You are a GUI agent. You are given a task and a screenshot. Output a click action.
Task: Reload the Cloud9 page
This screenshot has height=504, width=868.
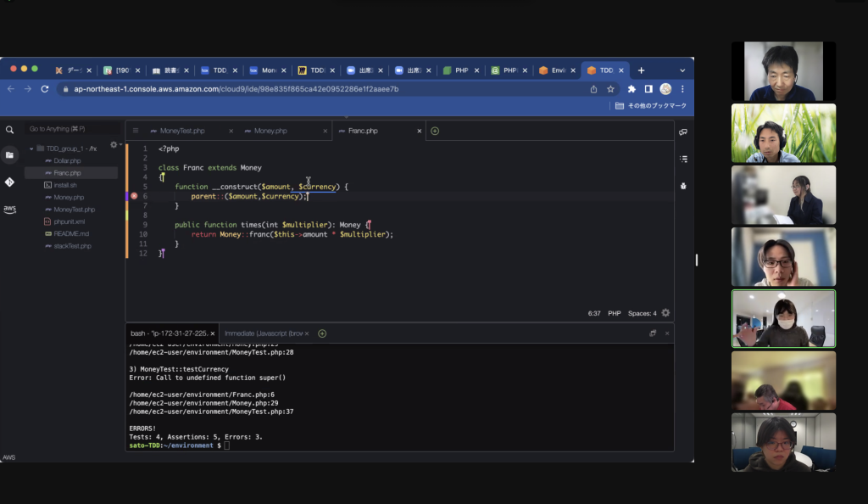coord(45,88)
